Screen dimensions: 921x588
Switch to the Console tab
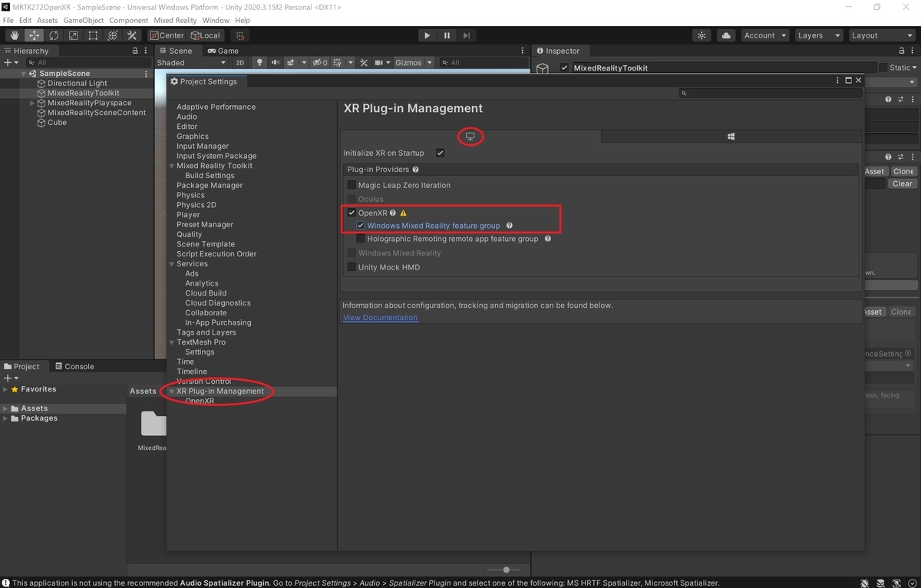[74, 366]
